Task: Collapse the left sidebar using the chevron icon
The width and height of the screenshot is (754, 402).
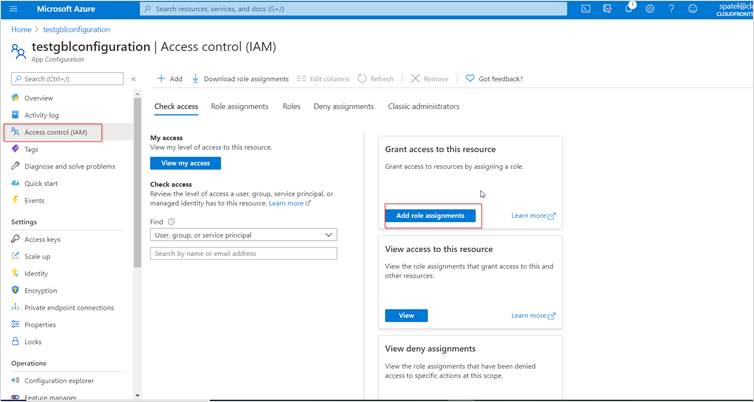Action: [x=134, y=78]
